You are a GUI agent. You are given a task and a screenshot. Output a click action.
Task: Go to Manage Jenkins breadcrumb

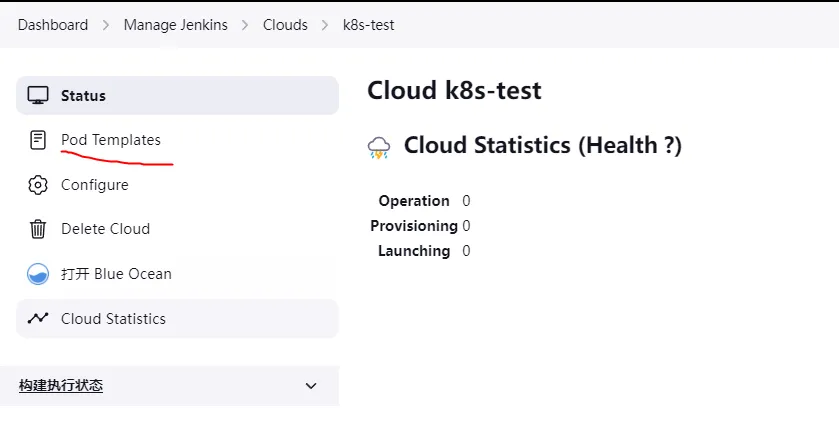(176, 25)
